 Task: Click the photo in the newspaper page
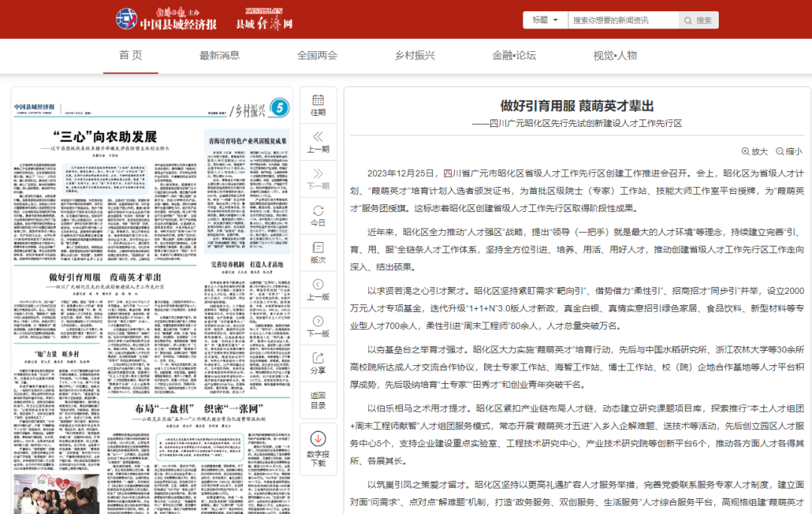(56, 494)
